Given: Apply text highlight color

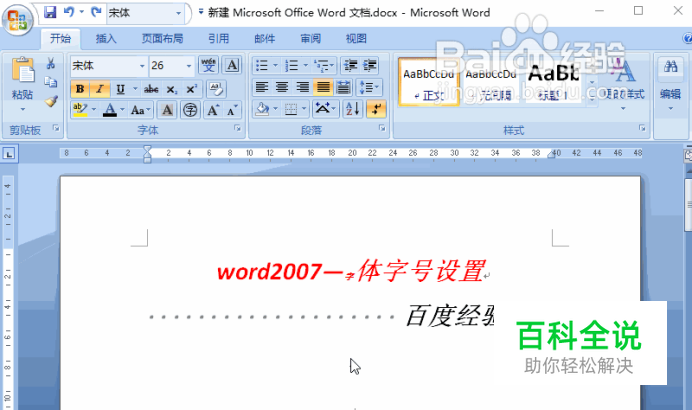Looking at the screenshot, I should pos(80,110).
